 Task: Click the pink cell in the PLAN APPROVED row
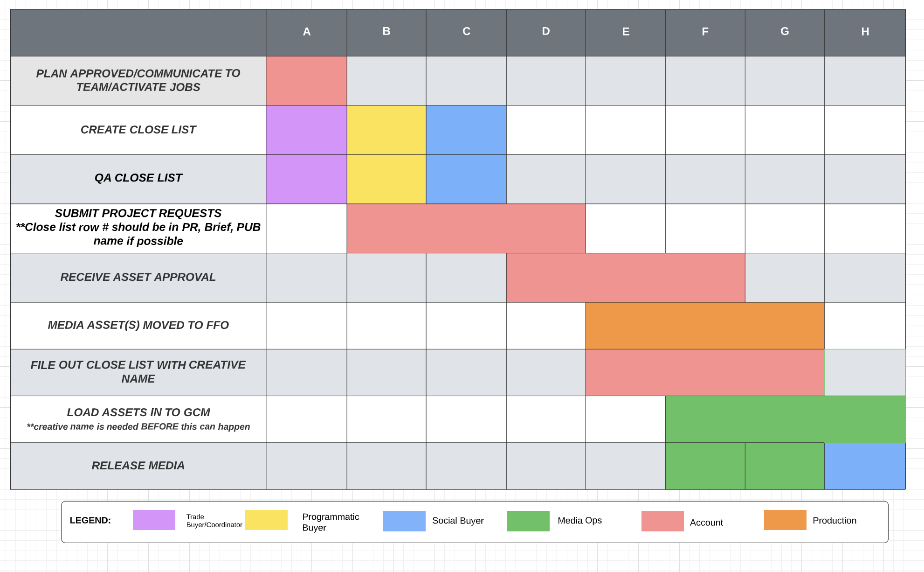[x=306, y=81]
